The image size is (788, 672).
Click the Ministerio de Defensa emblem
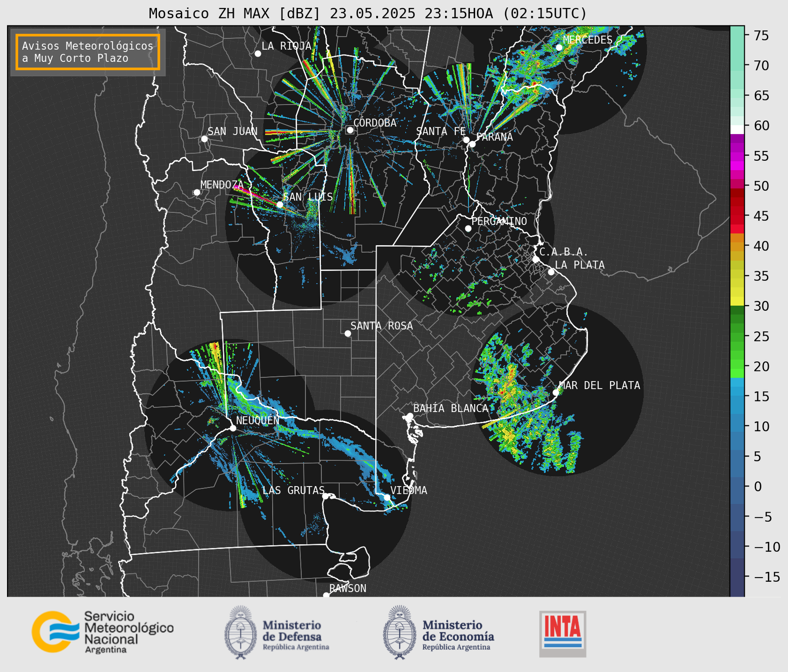pos(241,632)
